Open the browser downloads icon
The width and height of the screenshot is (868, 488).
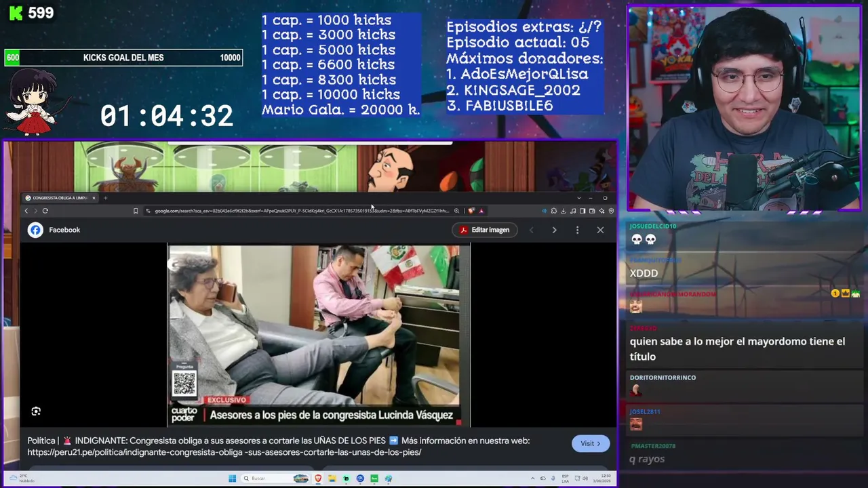tap(564, 211)
